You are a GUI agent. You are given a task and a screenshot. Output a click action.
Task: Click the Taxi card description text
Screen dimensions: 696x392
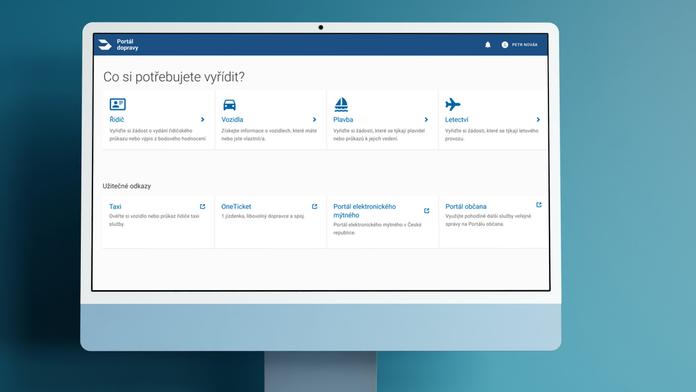tap(154, 220)
